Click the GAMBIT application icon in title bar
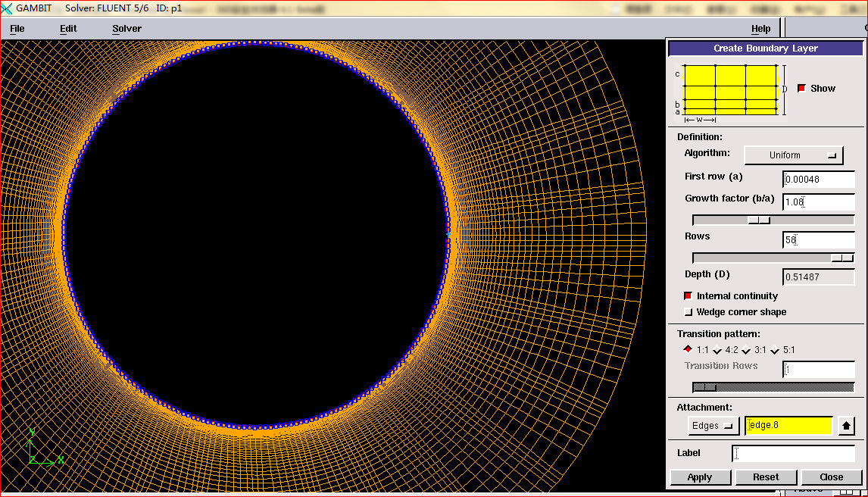The width and height of the screenshot is (868, 497). coord(7,8)
